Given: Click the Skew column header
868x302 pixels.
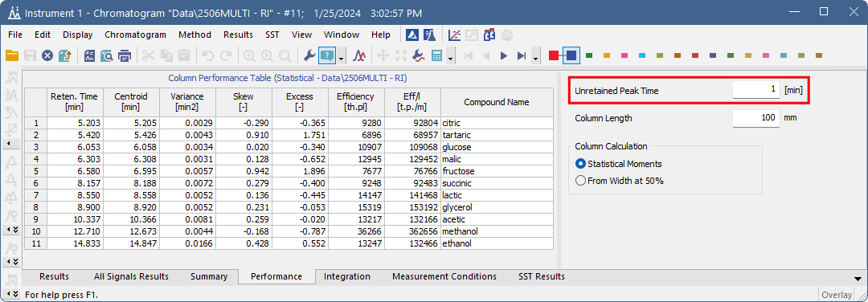Looking at the screenshot, I should pyautogui.click(x=244, y=102).
